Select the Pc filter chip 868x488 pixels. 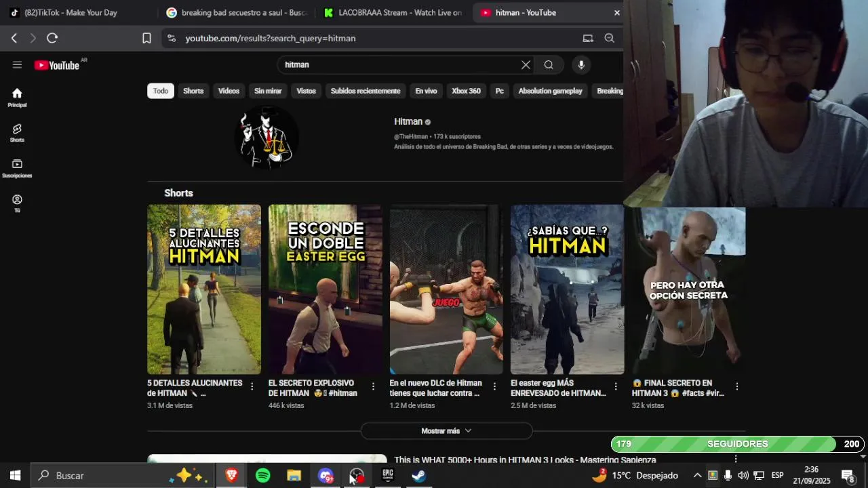500,91
